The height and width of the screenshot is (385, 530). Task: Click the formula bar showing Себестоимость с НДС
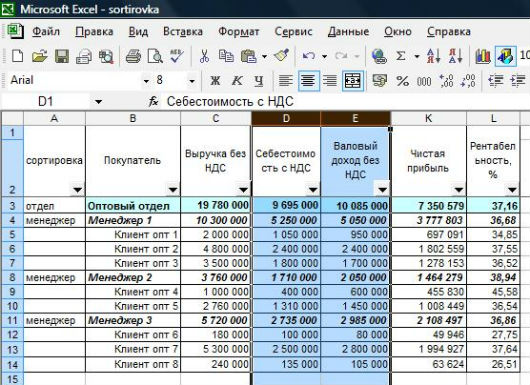(345, 101)
